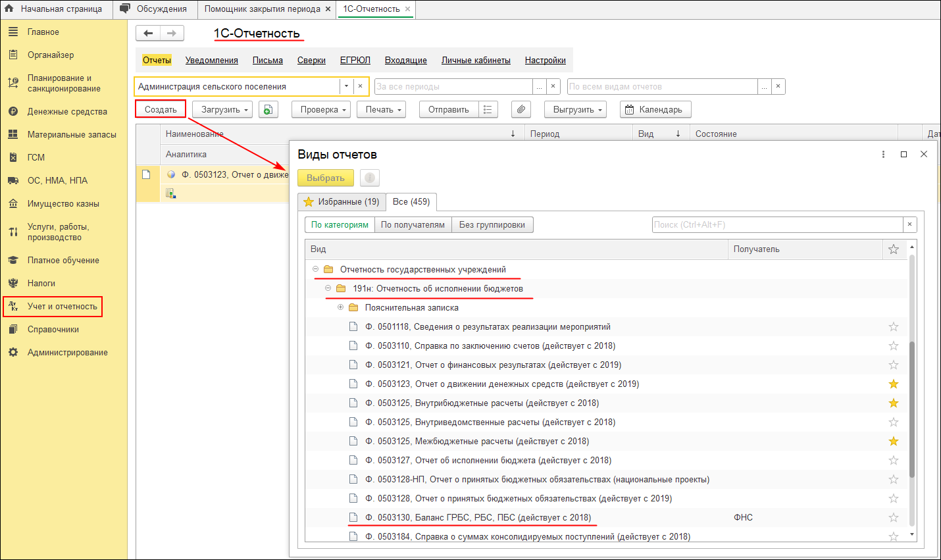Switch to Письма tab

[x=268, y=60]
